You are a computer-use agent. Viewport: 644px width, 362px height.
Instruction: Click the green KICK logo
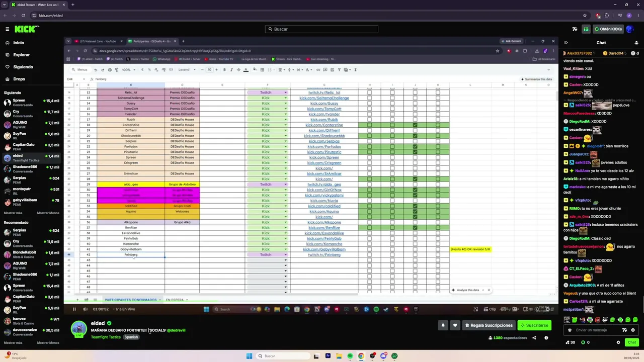pyautogui.click(x=24, y=29)
